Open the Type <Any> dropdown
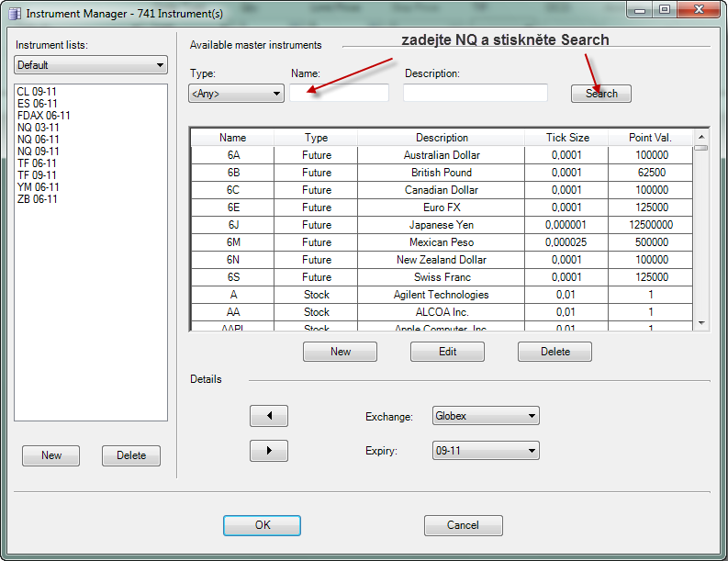Viewport: 728px width, 561px height. tap(236, 94)
